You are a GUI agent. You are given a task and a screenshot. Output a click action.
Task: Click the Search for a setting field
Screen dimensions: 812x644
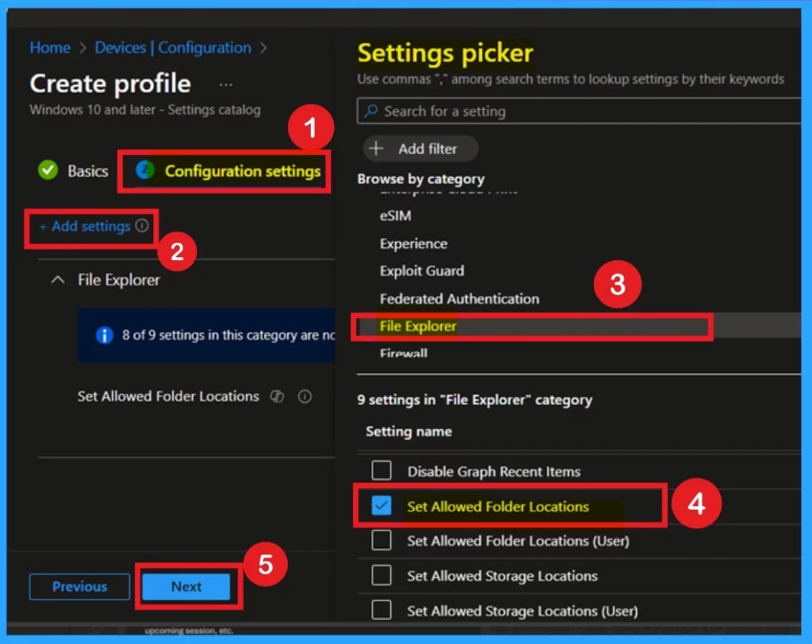coord(578,111)
